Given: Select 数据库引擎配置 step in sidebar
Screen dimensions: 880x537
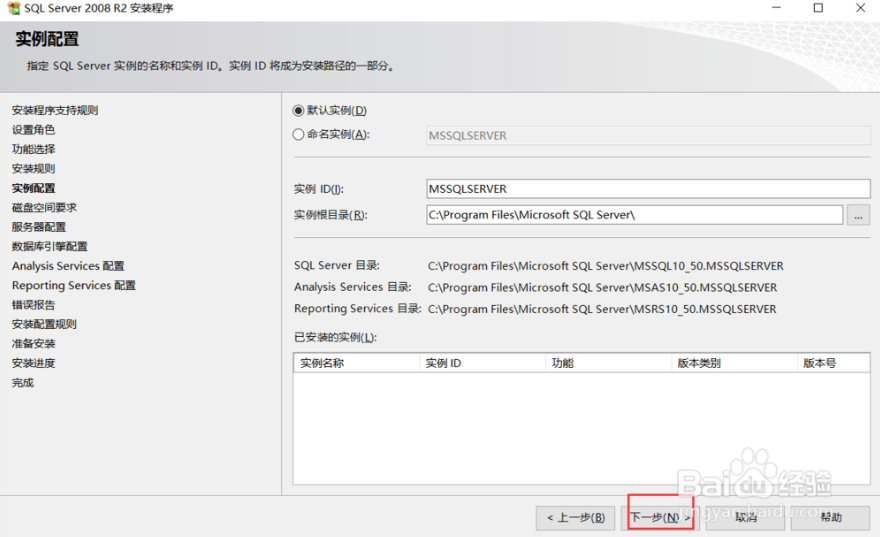Looking at the screenshot, I should coord(50,246).
